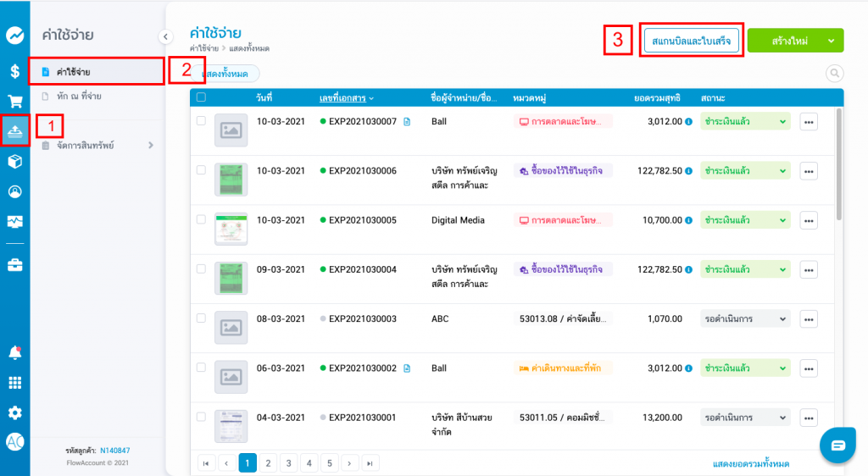The width and height of the screenshot is (868, 476).
Task: Select all rows with header checkbox
Action: point(201,97)
